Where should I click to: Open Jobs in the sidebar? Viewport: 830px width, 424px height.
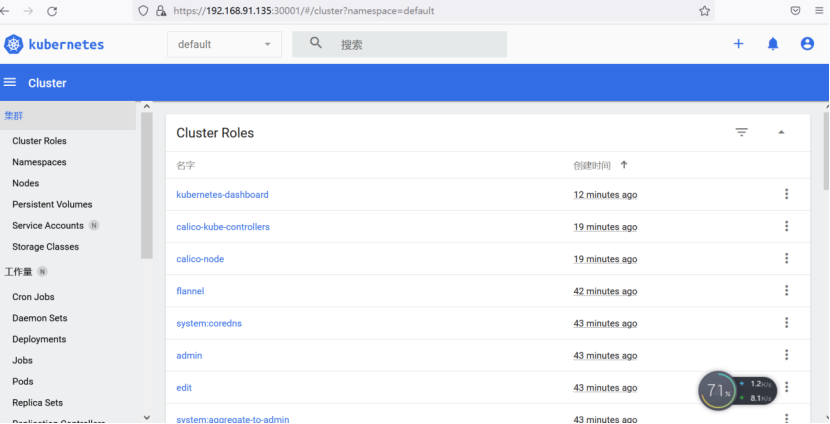point(22,360)
